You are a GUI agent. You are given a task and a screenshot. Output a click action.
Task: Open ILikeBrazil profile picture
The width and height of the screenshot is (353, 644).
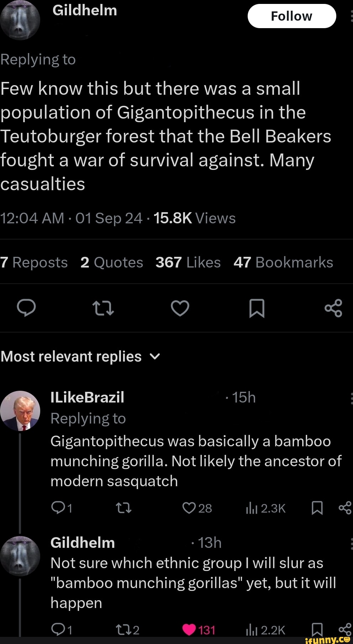[x=20, y=411]
